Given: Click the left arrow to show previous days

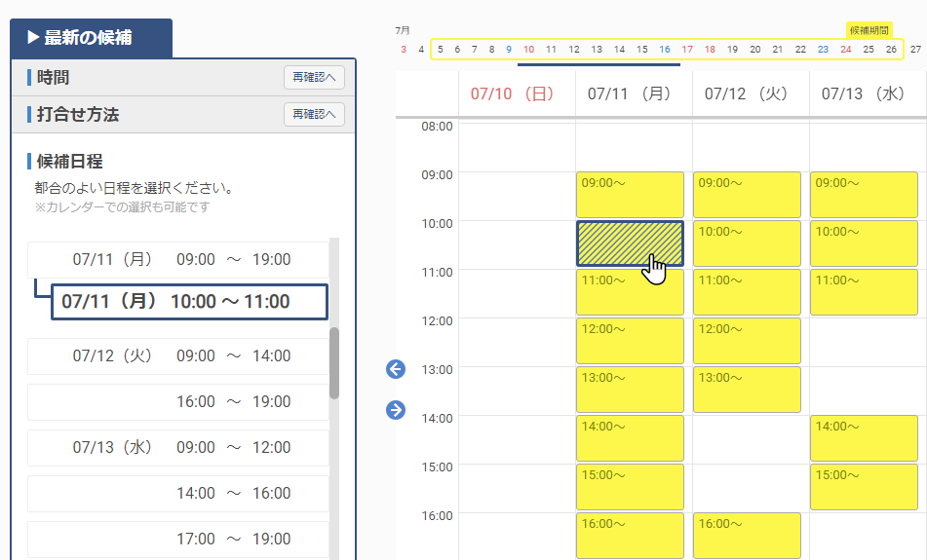Looking at the screenshot, I should 395,369.
